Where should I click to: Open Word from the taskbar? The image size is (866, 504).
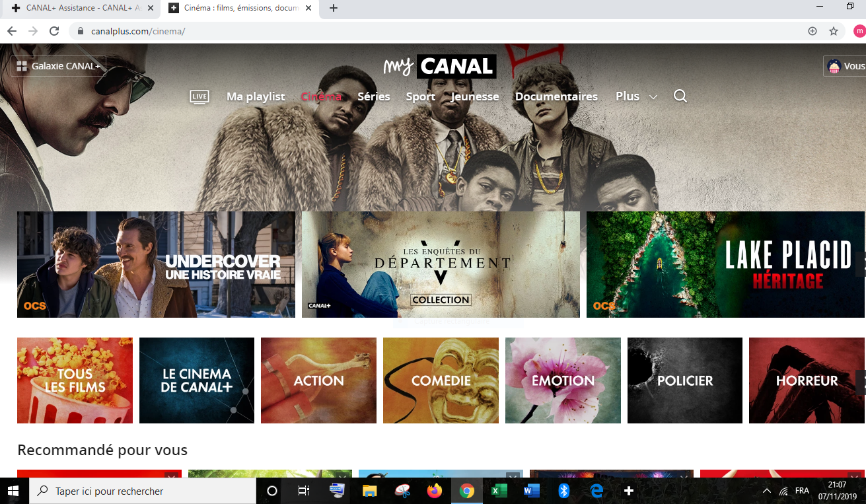(531, 490)
